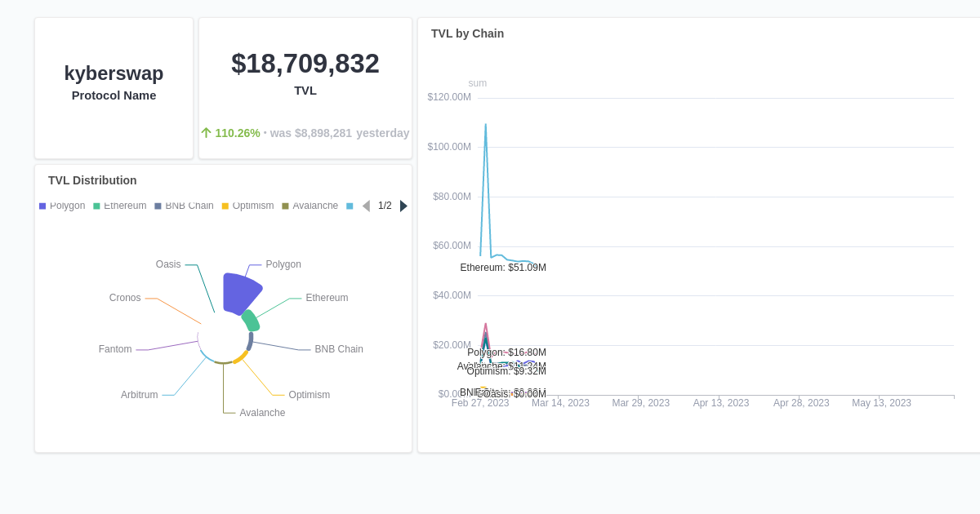Click the Feb 27, 2023 axis label

point(480,402)
